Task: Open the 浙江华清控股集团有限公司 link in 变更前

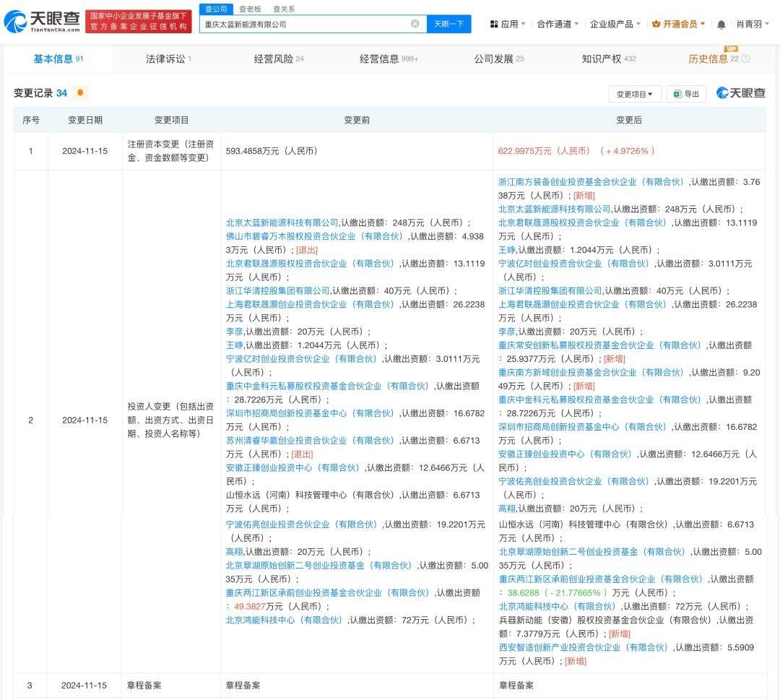Action: coord(277,290)
